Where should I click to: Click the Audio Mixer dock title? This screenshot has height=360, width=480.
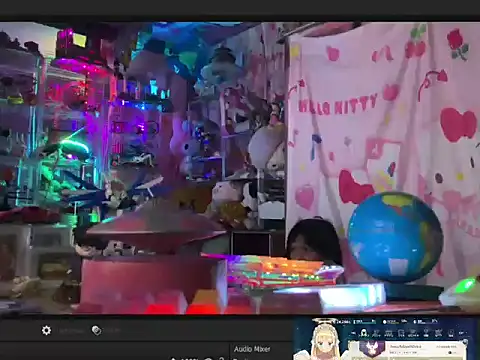(252, 349)
